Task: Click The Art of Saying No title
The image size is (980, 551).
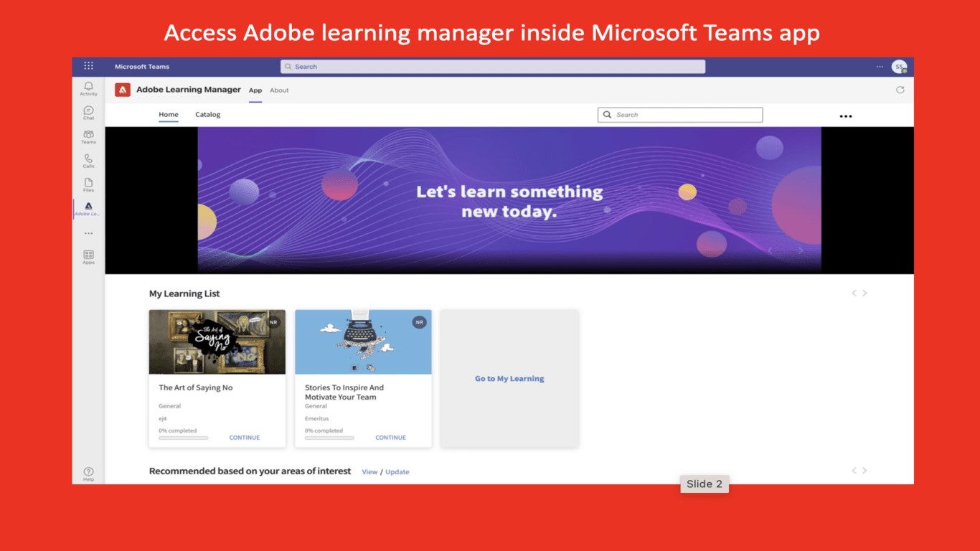Action: [196, 388]
